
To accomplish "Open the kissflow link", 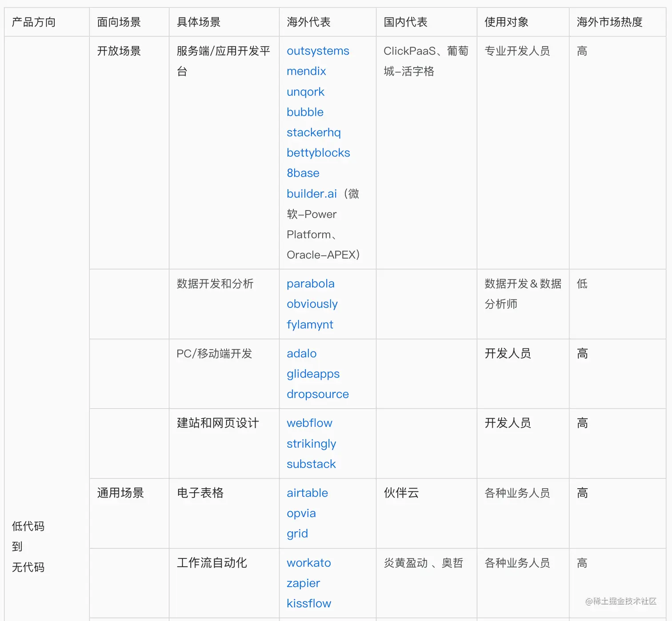I will click(309, 604).
